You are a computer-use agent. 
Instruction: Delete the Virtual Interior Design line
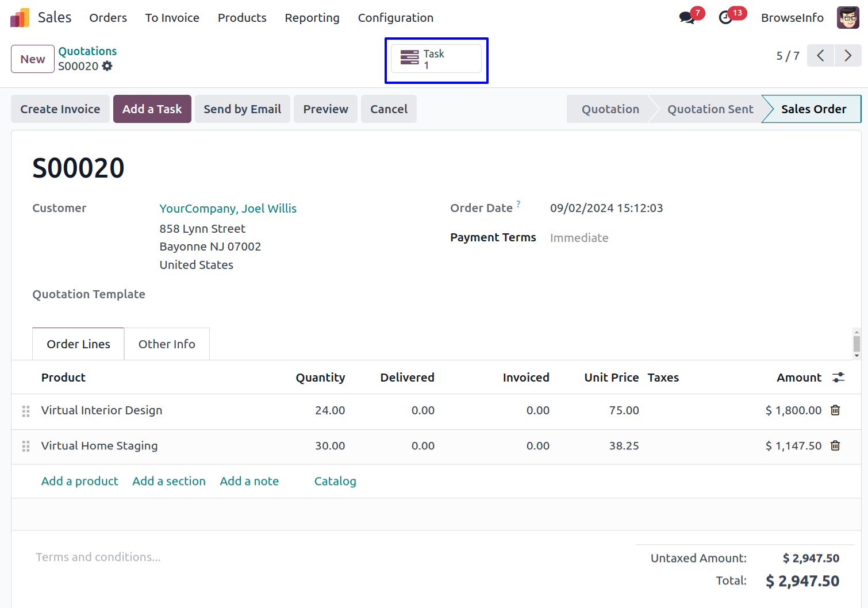[835, 410]
